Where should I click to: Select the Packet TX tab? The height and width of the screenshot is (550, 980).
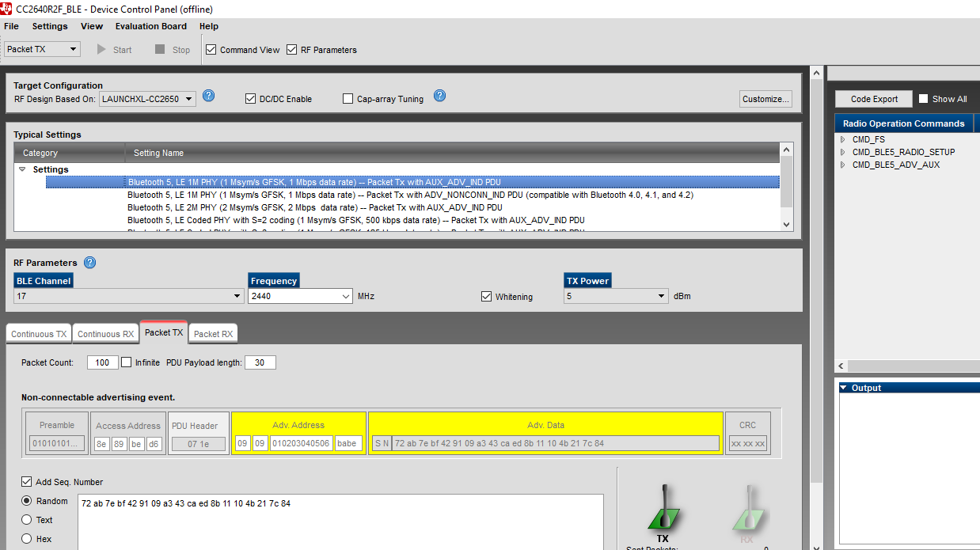pyautogui.click(x=164, y=332)
